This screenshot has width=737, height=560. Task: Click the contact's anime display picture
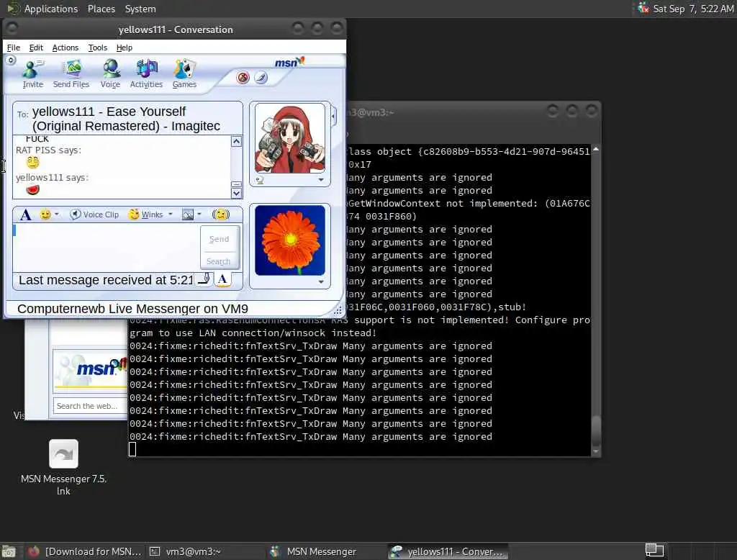(x=289, y=139)
